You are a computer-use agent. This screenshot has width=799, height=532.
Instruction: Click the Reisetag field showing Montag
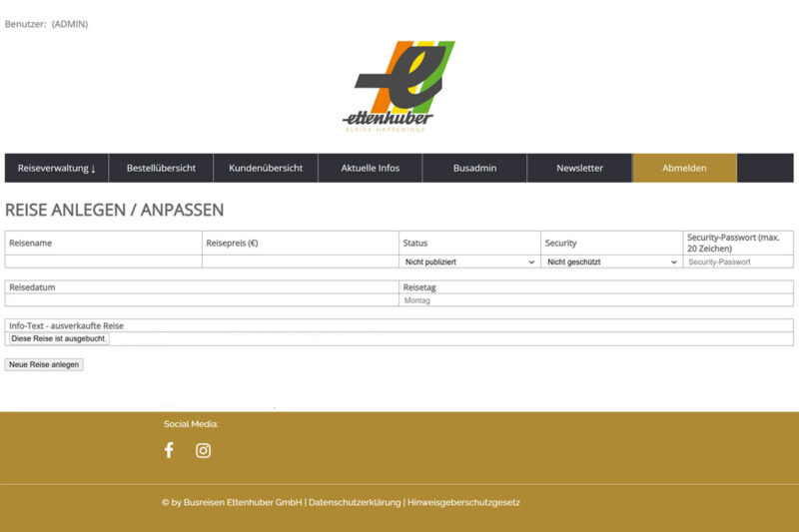point(595,300)
